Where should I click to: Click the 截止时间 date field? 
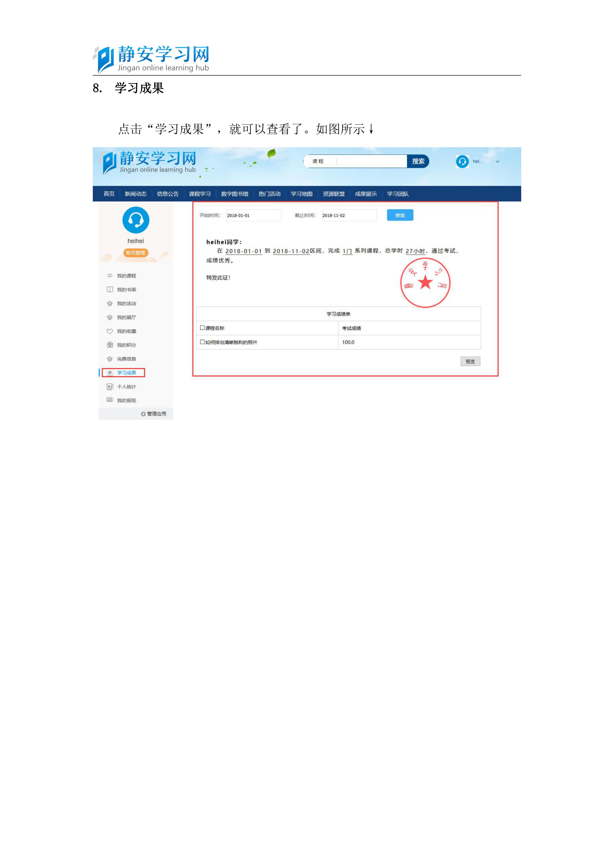(349, 215)
